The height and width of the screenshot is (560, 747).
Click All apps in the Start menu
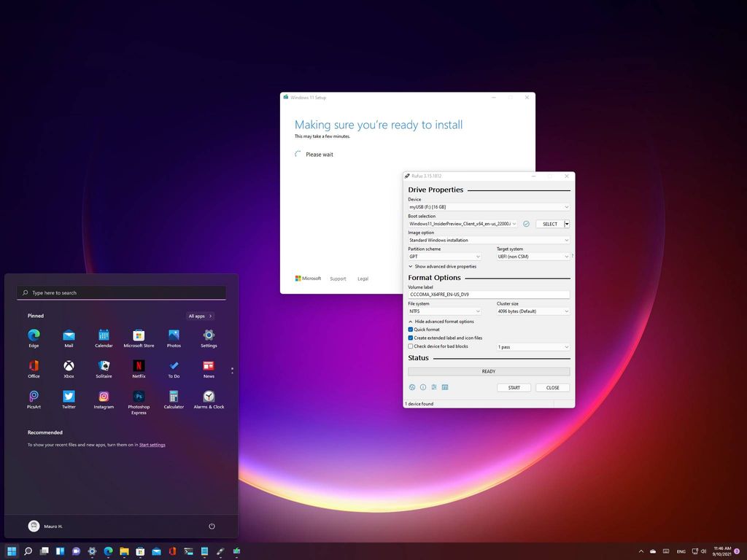[x=199, y=316]
